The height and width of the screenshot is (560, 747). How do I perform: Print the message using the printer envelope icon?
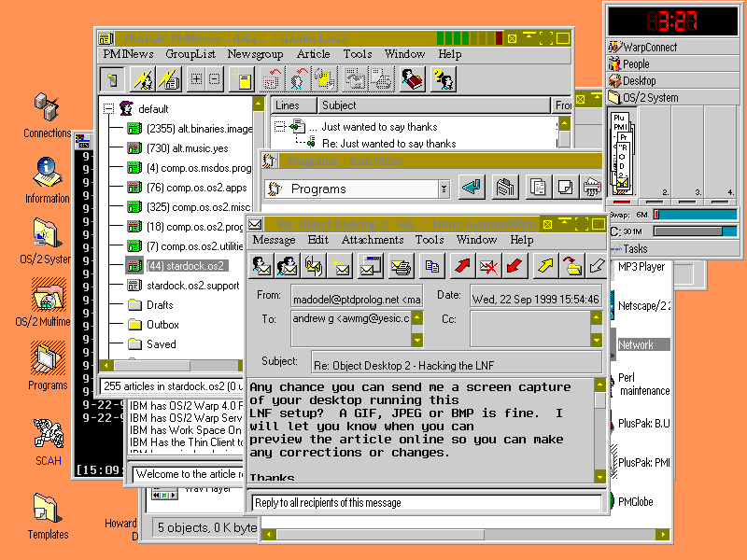point(402,266)
